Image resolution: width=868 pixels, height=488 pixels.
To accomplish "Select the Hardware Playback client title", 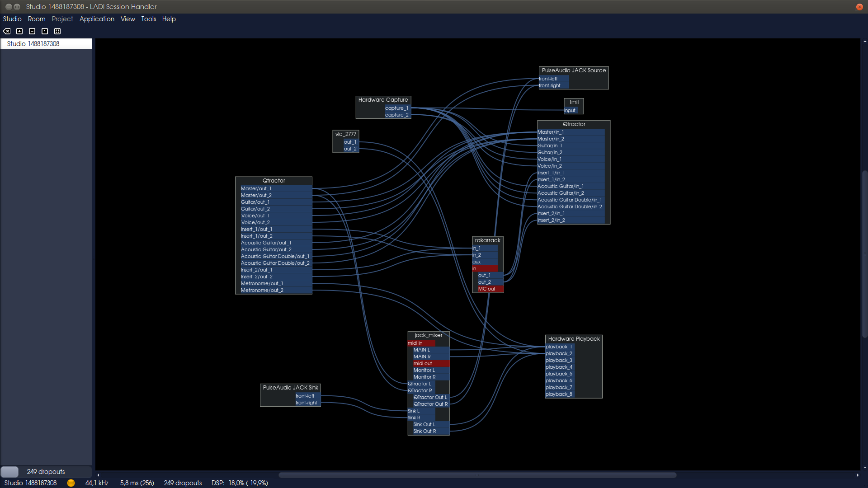I will pyautogui.click(x=574, y=339).
